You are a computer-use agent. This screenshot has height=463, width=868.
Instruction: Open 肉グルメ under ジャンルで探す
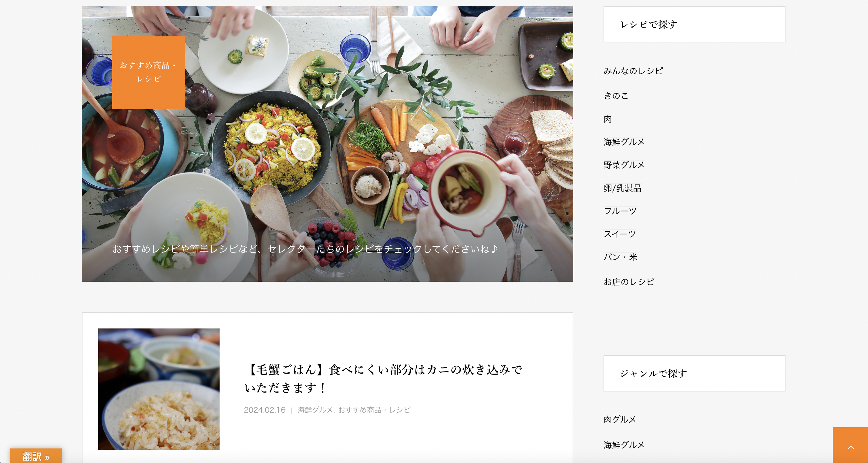(x=620, y=419)
